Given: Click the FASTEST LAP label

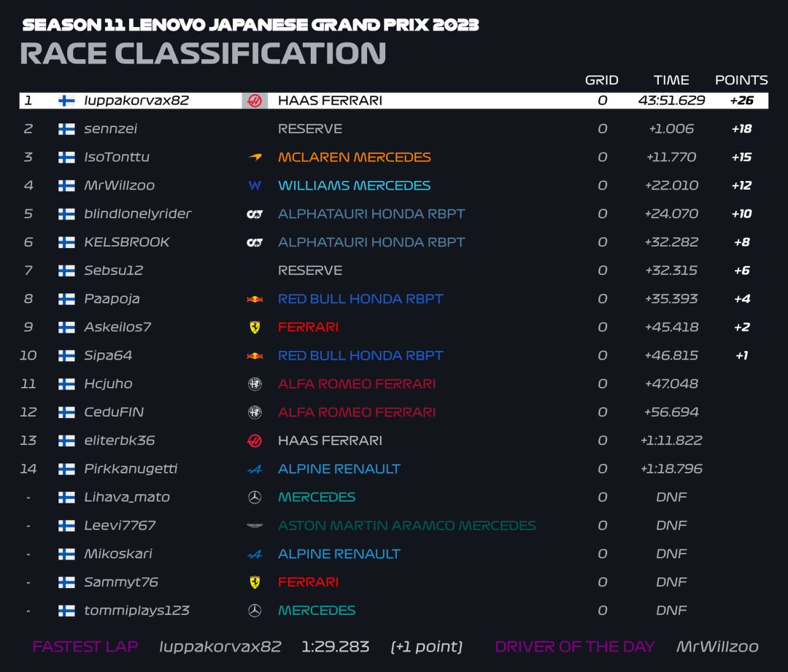Looking at the screenshot, I should 85,646.
